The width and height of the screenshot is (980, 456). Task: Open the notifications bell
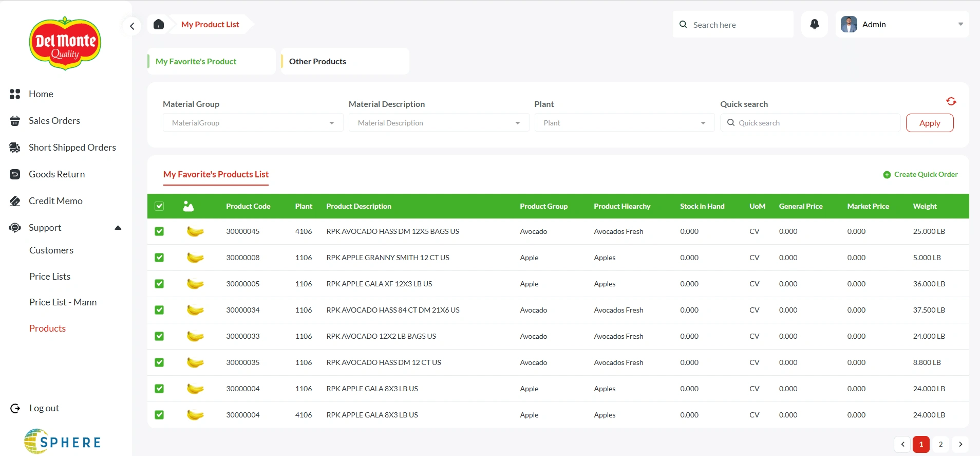pos(814,24)
